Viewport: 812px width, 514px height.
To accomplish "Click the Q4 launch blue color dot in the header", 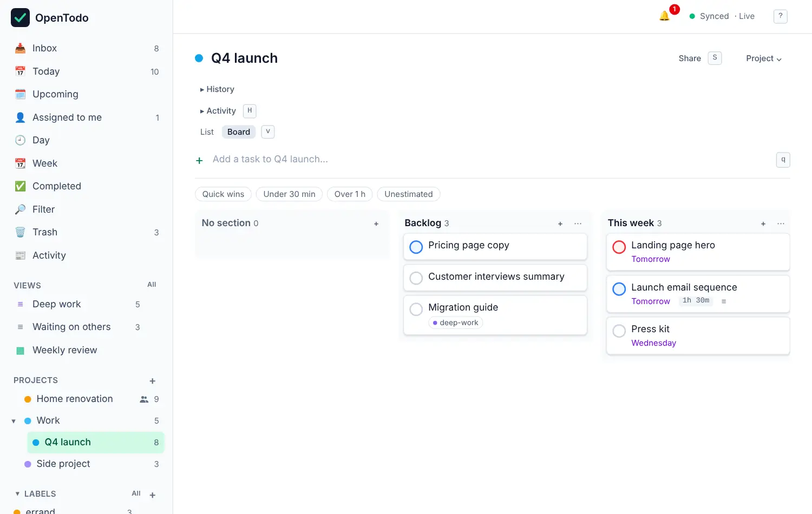I will click(199, 58).
